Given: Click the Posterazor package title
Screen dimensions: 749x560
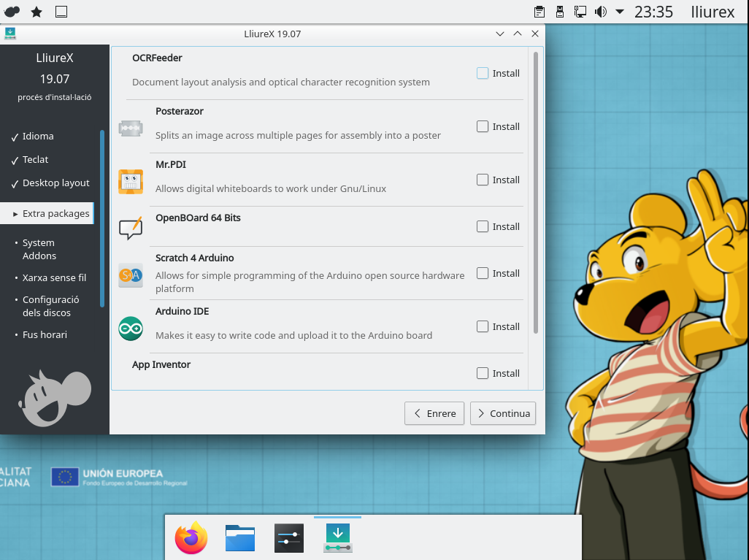Looking at the screenshot, I should [x=180, y=111].
